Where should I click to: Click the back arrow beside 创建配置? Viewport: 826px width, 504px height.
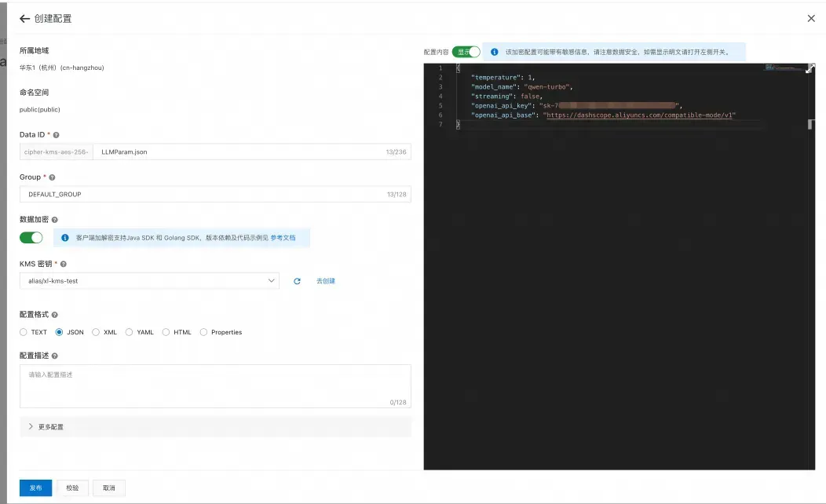click(24, 18)
